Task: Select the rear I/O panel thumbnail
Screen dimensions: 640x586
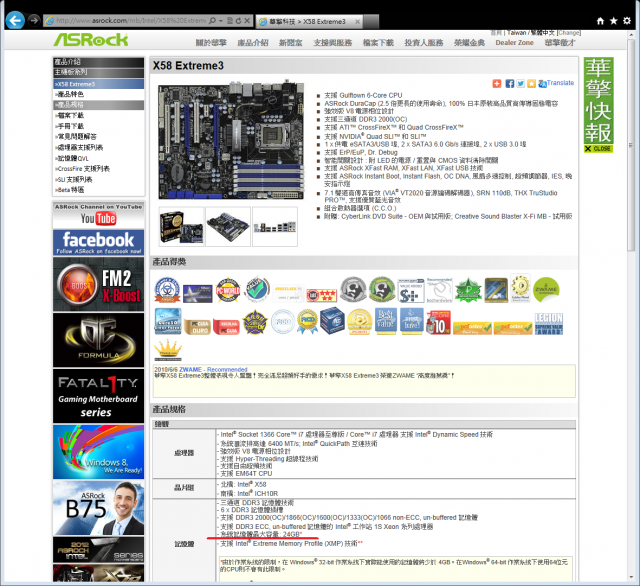Action: pyautogui.click(x=275, y=227)
